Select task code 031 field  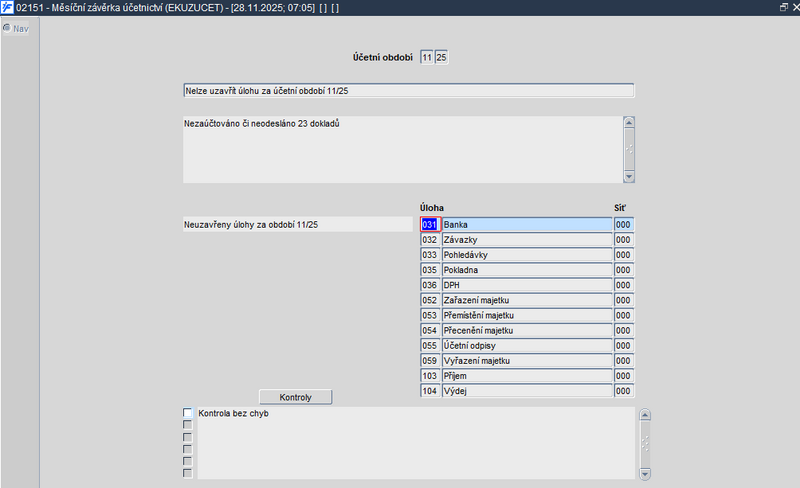pyautogui.click(x=430, y=225)
